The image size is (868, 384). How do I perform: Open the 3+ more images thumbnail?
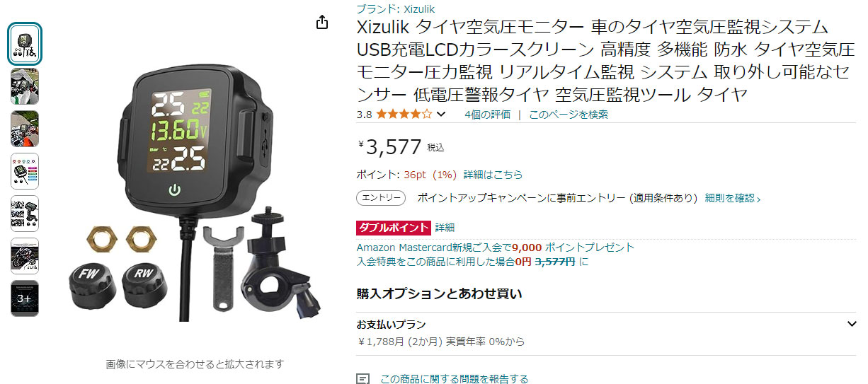(x=25, y=298)
